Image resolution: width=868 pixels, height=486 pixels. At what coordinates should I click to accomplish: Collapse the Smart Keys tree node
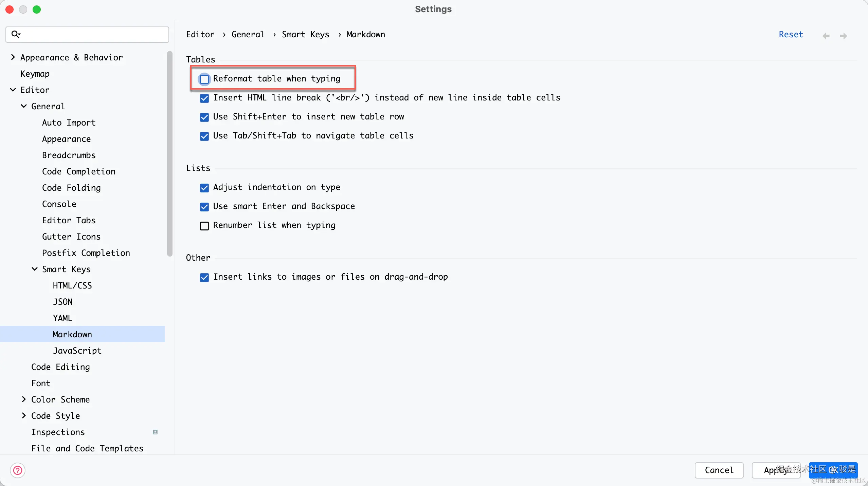click(x=35, y=269)
